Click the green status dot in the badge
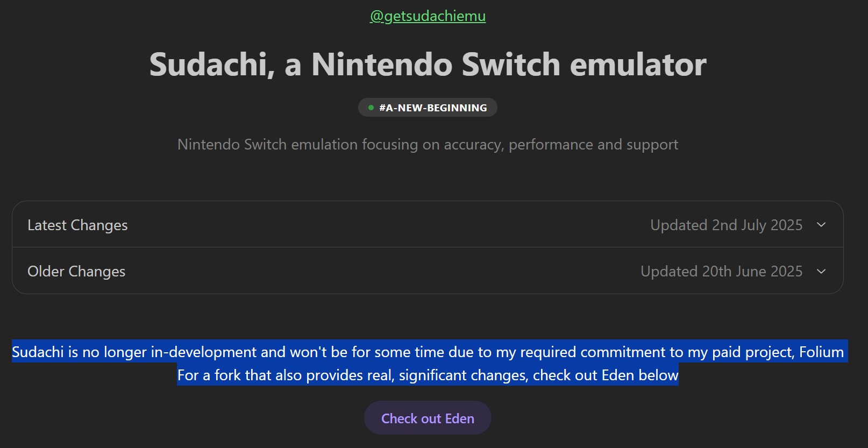Image resolution: width=868 pixels, height=448 pixels. pos(372,107)
